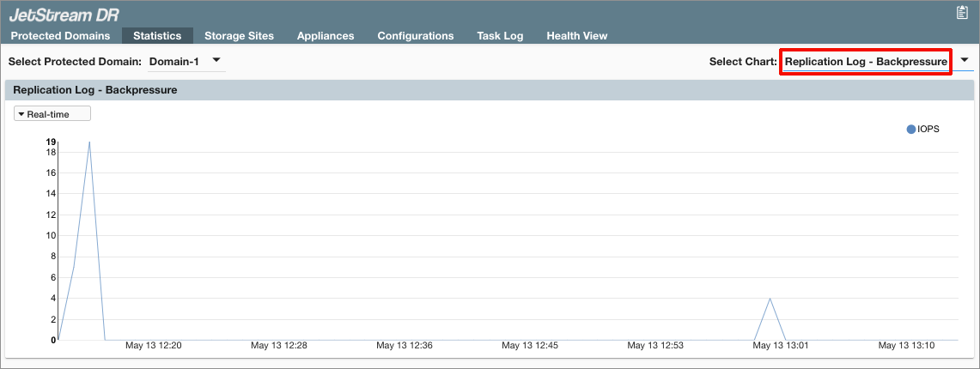Go to the Appliances tab

(326, 36)
